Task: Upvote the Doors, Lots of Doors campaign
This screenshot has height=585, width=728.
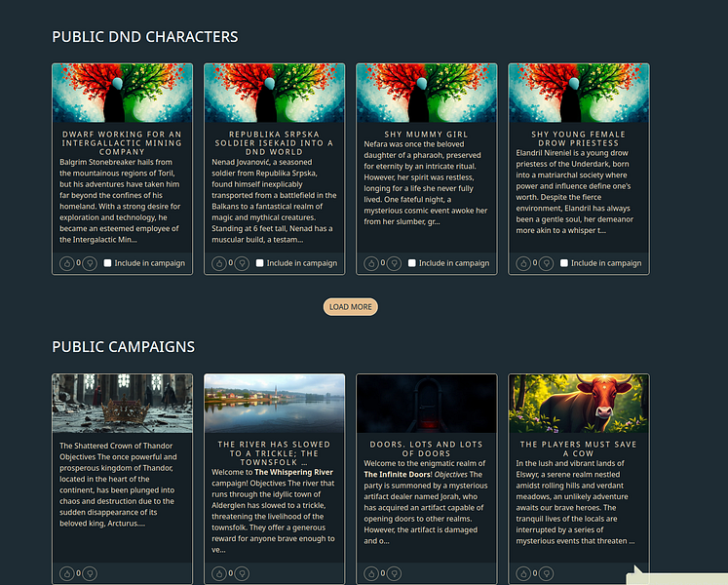Action: click(371, 574)
